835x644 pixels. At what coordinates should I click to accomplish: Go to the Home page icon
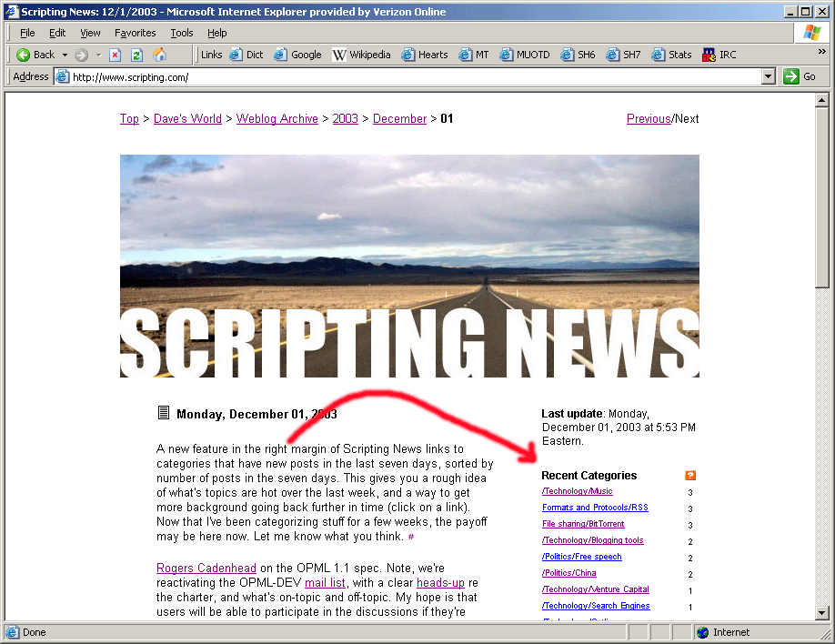[160, 55]
